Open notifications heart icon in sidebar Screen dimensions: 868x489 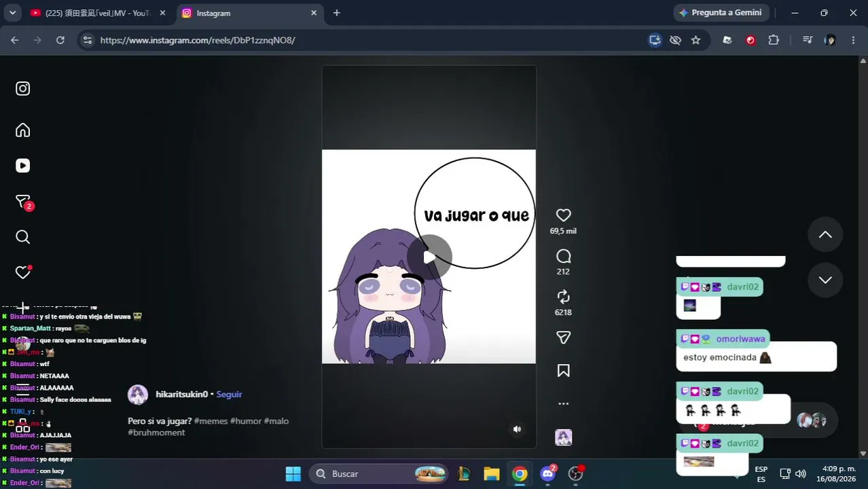pyautogui.click(x=22, y=272)
